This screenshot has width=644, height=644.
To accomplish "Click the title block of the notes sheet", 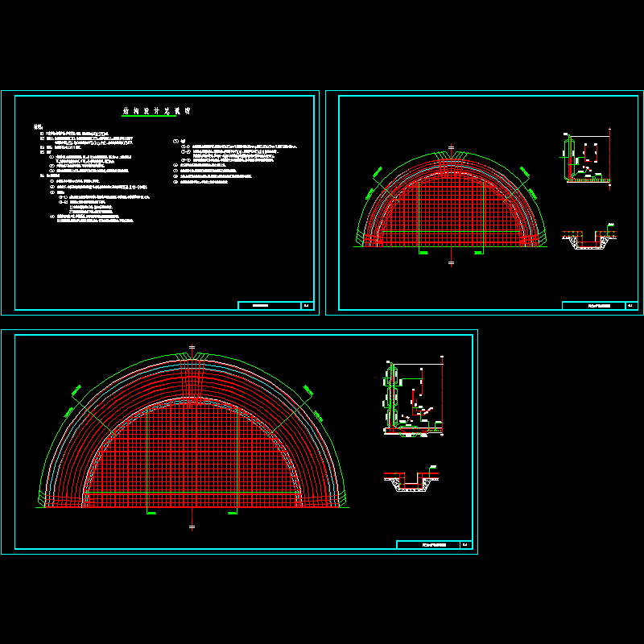I will coord(269,306).
